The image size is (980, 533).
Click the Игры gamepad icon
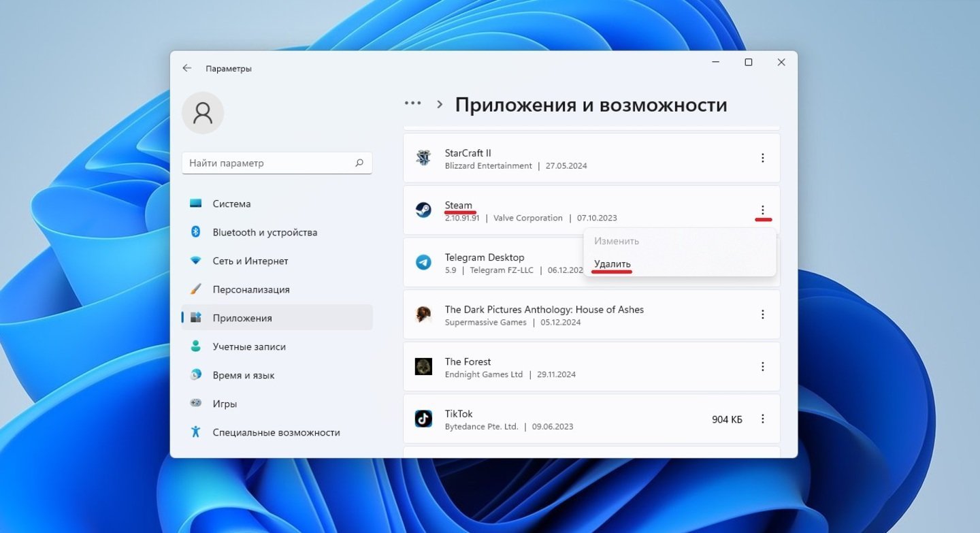coord(196,404)
